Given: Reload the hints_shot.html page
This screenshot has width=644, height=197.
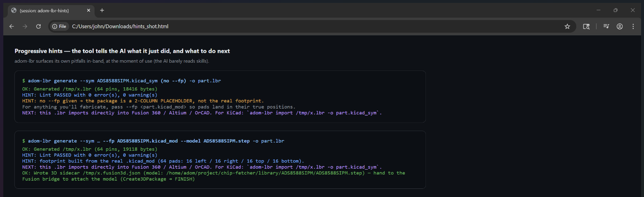Looking at the screenshot, I should tap(38, 27).
